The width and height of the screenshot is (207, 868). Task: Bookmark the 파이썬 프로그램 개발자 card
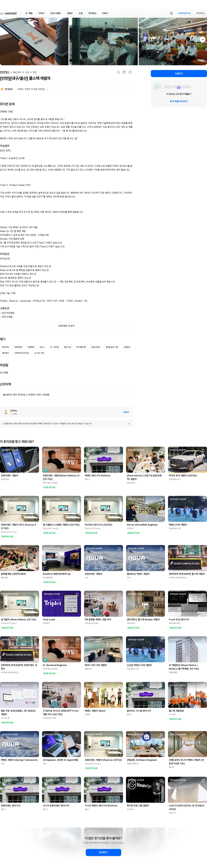pos(161,781)
